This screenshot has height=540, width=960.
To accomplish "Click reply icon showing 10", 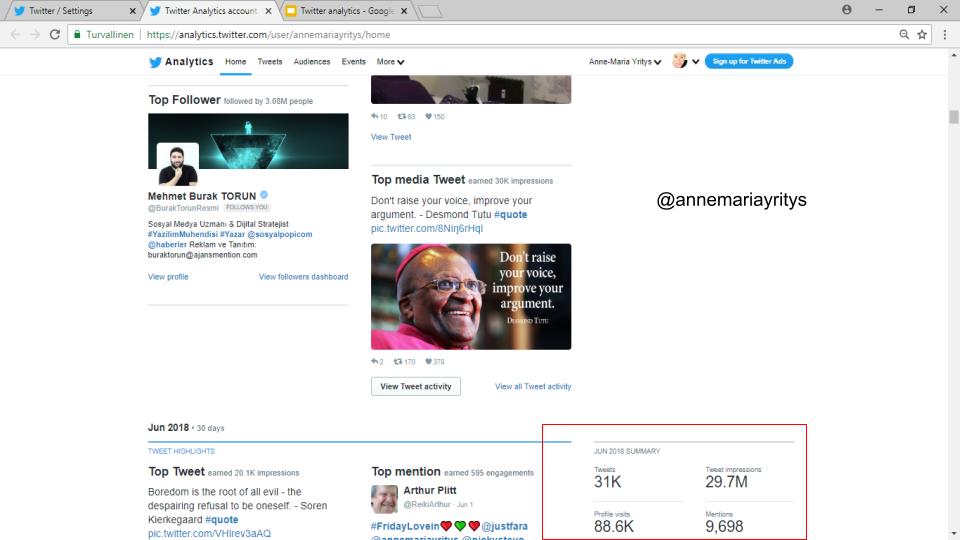I will (374, 116).
